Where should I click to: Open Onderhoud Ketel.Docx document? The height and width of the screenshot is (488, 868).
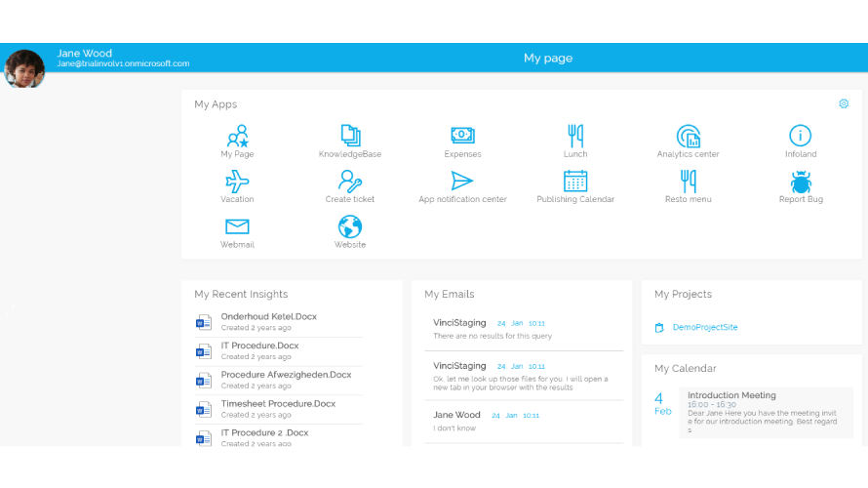point(269,317)
